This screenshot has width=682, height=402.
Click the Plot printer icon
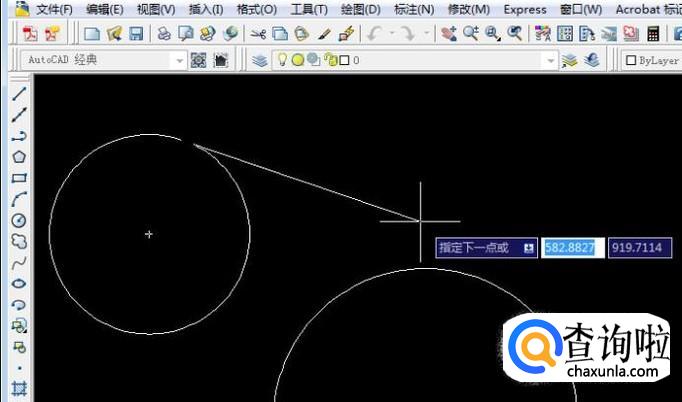(x=164, y=34)
